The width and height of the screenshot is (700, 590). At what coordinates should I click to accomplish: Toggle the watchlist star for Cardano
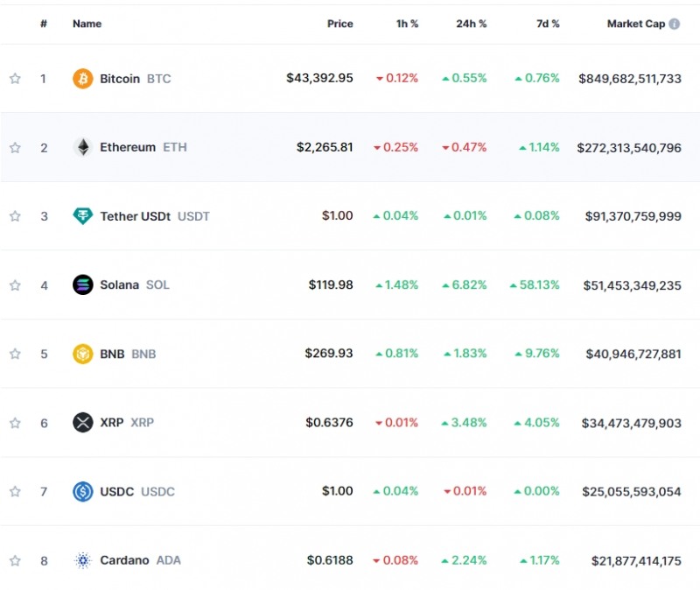pyautogui.click(x=14, y=560)
